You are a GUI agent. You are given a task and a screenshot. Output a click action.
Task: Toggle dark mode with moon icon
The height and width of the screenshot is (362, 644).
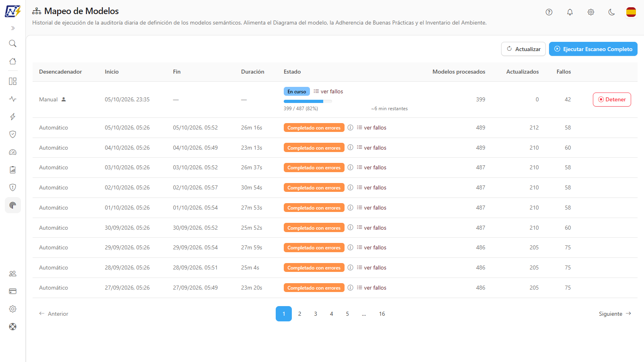[612, 12]
